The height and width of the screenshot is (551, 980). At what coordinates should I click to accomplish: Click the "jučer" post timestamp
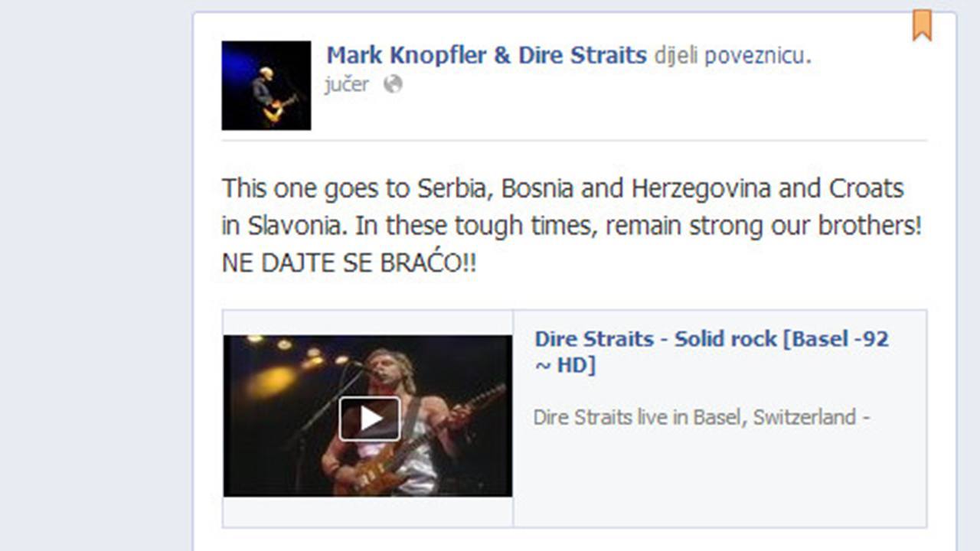[x=347, y=84]
